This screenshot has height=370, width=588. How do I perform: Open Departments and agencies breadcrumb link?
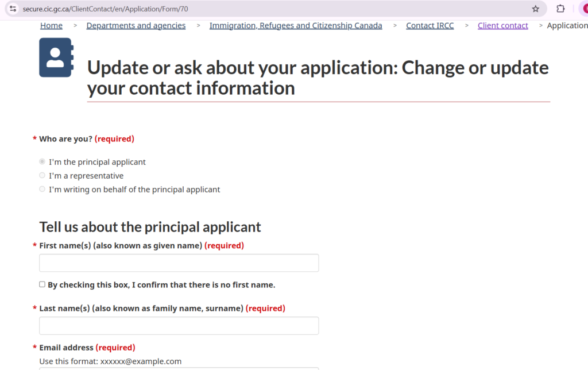coord(136,25)
